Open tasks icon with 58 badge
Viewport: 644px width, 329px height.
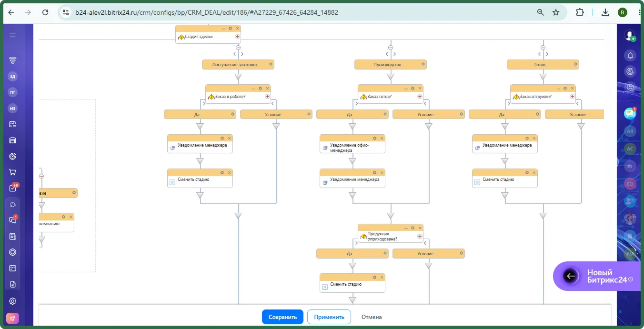[x=13, y=188]
